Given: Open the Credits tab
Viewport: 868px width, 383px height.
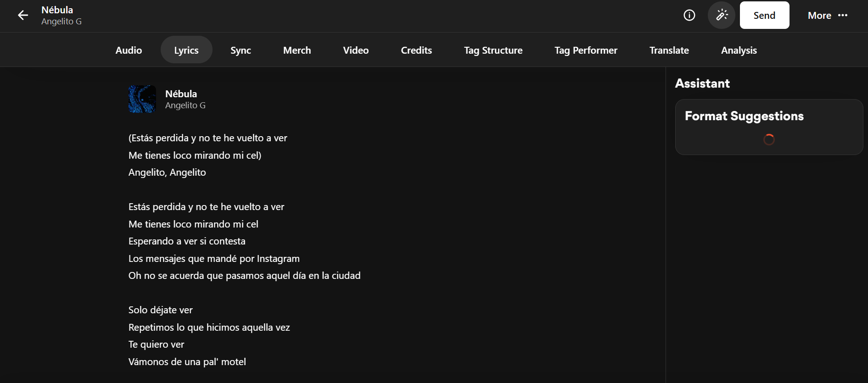Looking at the screenshot, I should (416, 50).
